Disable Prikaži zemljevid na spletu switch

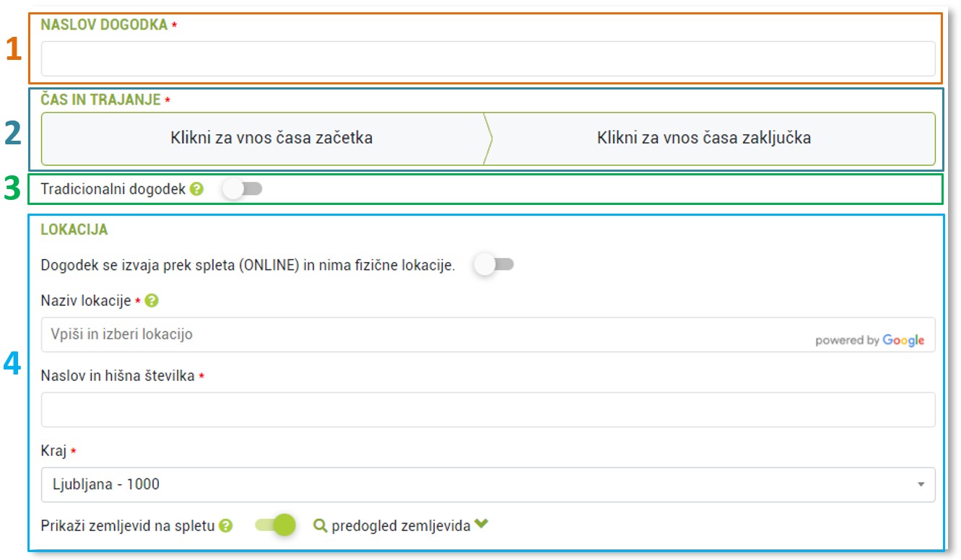click(276, 525)
